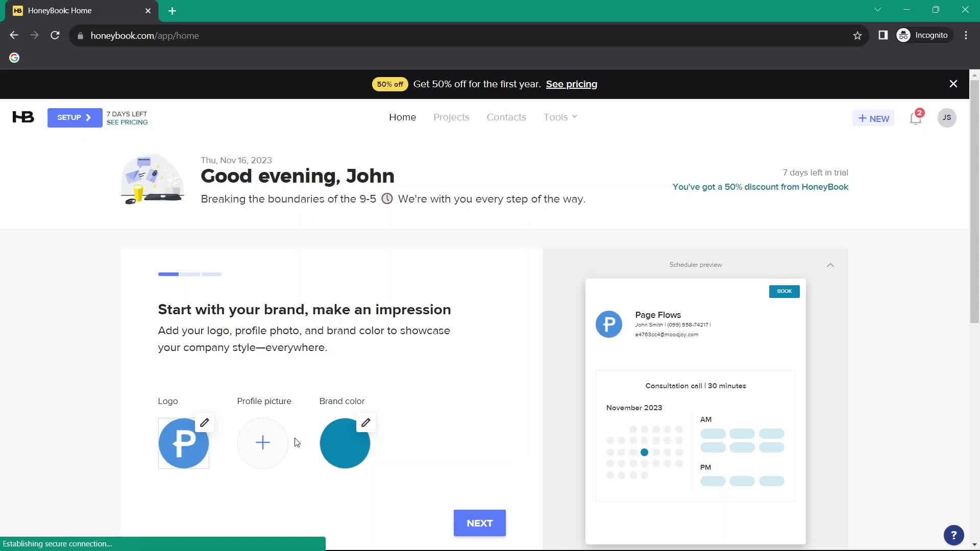The image size is (980, 551).
Task: Expand the Tools dropdown menu
Action: pyautogui.click(x=560, y=117)
